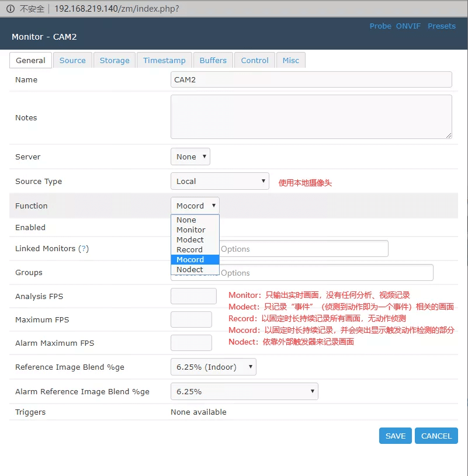Go to the Timestamp tab
This screenshot has width=468, height=476.
click(164, 60)
